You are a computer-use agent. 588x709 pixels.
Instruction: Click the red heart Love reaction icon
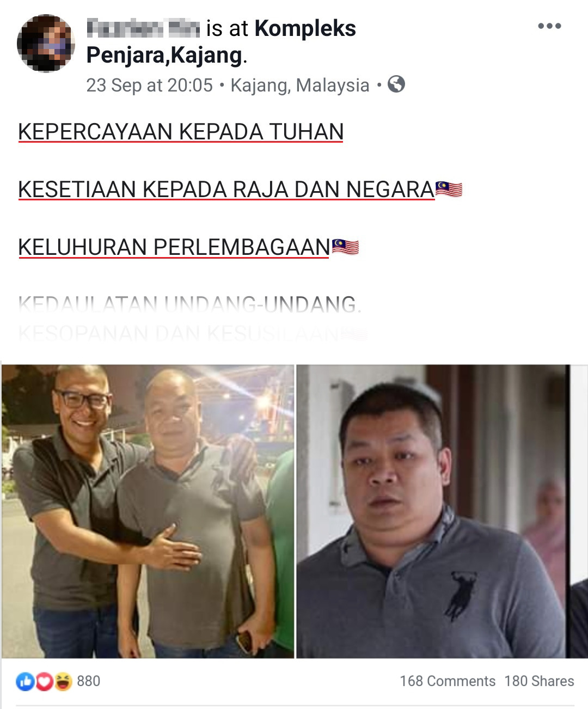tap(44, 681)
